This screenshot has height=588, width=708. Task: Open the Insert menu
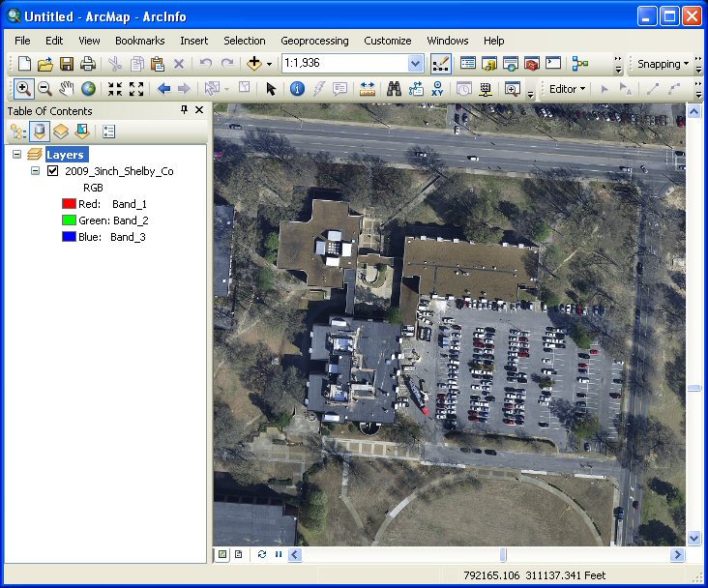point(194,41)
